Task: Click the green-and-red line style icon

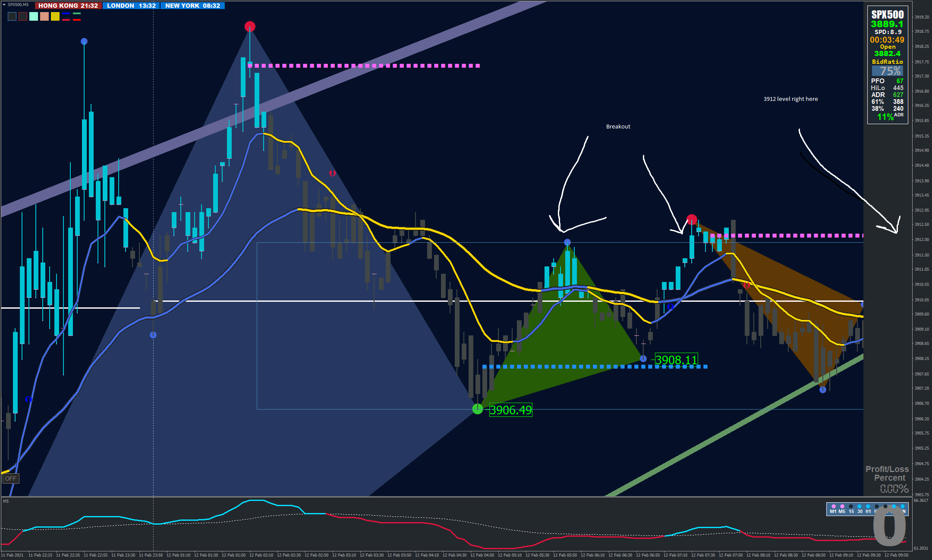Action: (x=77, y=16)
